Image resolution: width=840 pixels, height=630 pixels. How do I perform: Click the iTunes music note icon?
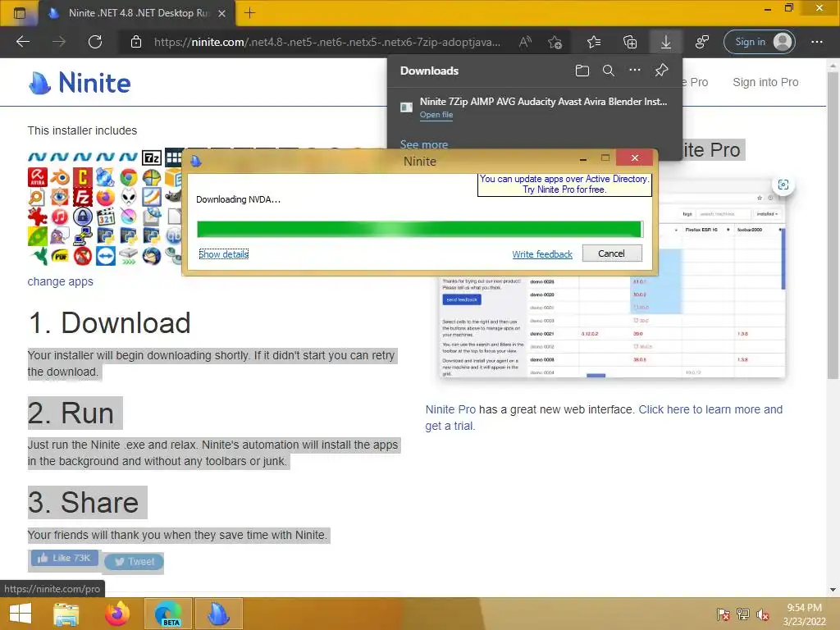60,217
